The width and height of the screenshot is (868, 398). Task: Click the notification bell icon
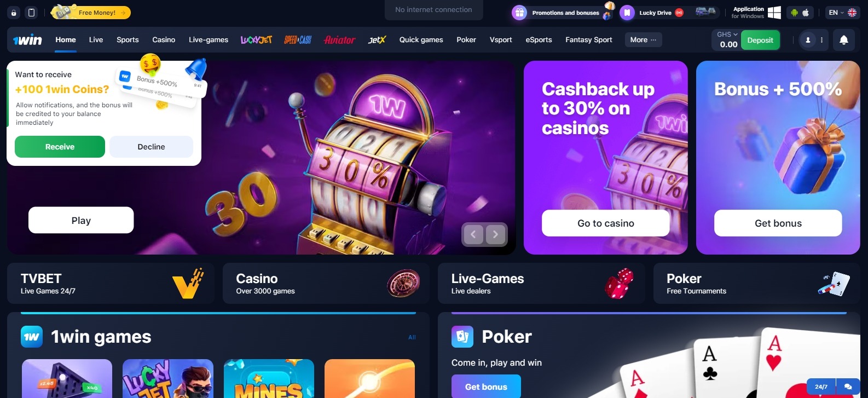(843, 40)
